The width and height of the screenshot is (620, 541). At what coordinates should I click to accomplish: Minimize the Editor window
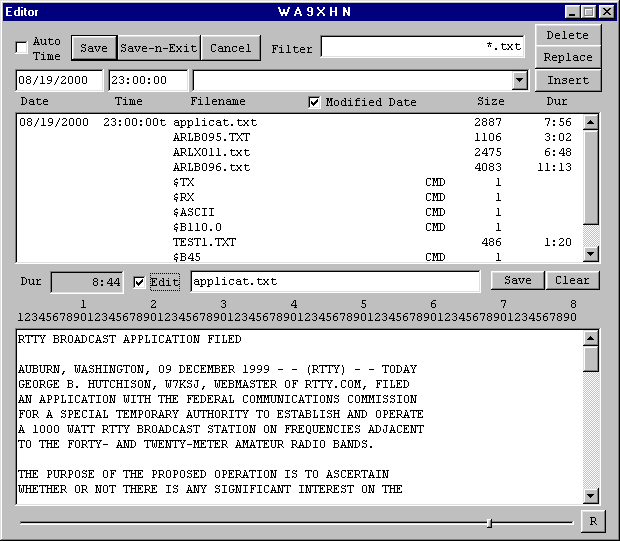(x=572, y=12)
